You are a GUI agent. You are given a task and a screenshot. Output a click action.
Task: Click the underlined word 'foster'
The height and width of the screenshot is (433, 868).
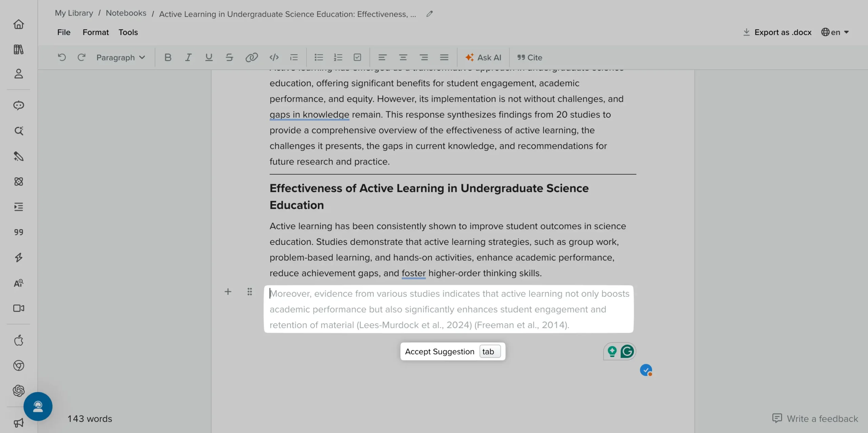tap(413, 273)
